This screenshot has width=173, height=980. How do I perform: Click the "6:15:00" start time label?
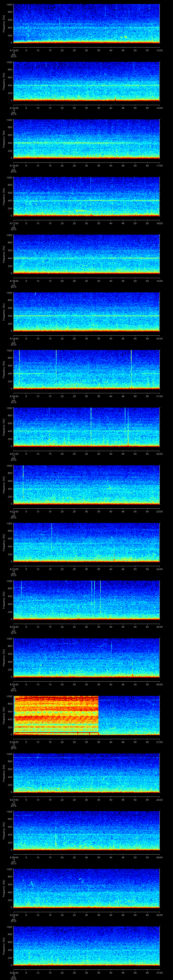pos(14,108)
